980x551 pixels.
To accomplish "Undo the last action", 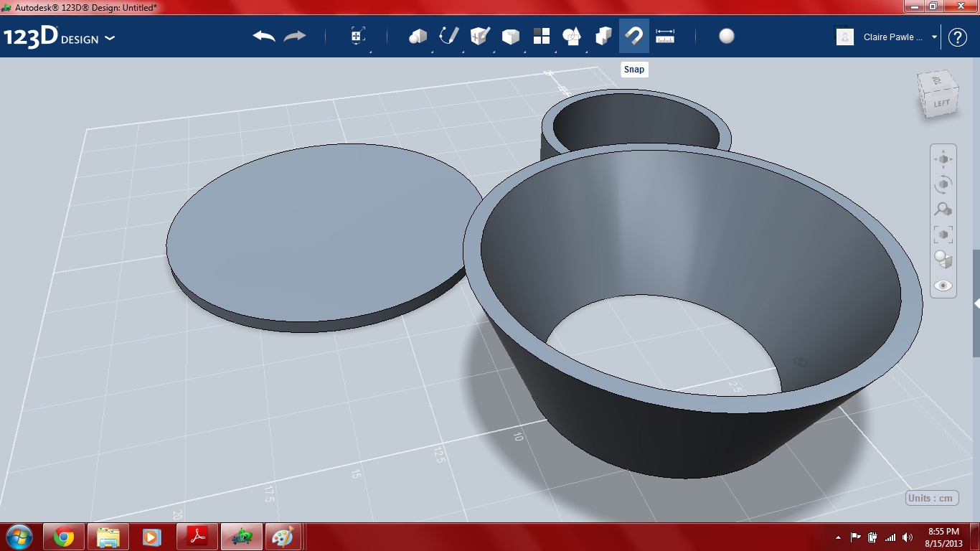I will (264, 36).
